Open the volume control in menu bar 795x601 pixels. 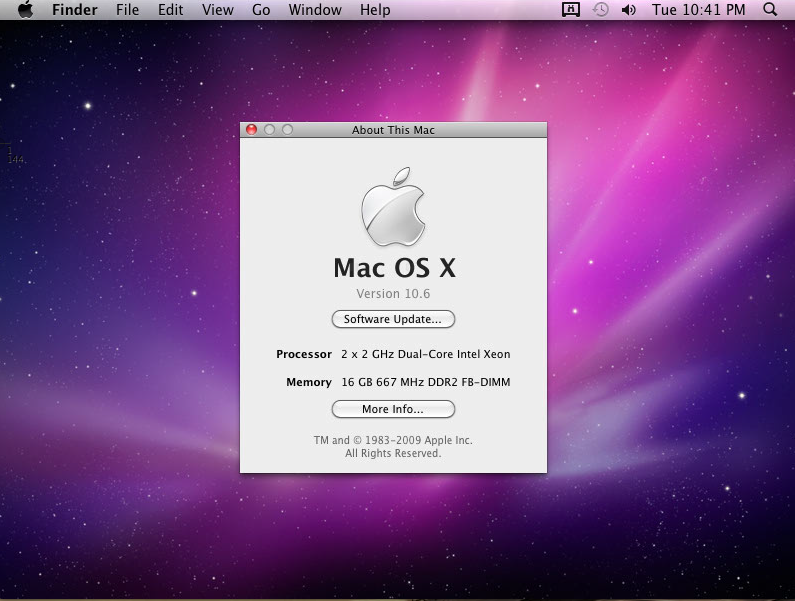pos(629,10)
